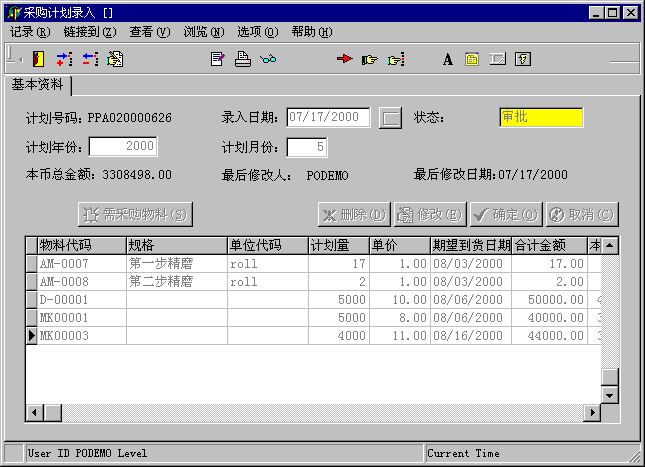The width and height of the screenshot is (645, 467).
Task: Click the document notes icon left of printer
Action: click(217, 59)
